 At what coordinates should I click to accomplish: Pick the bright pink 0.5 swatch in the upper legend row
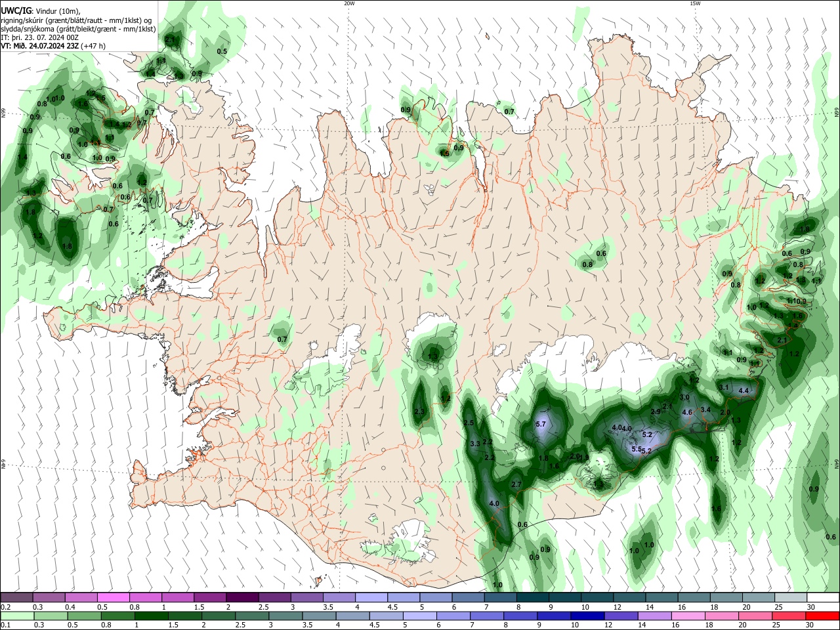click(x=113, y=598)
